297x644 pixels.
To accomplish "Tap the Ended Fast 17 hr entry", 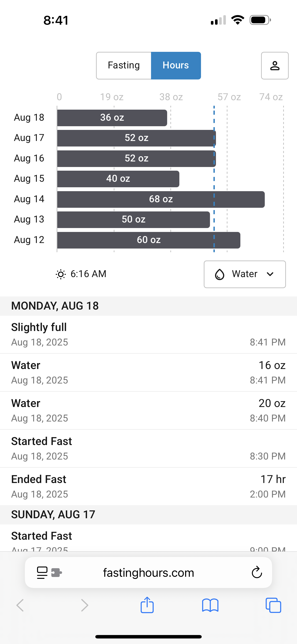I will pos(148,486).
